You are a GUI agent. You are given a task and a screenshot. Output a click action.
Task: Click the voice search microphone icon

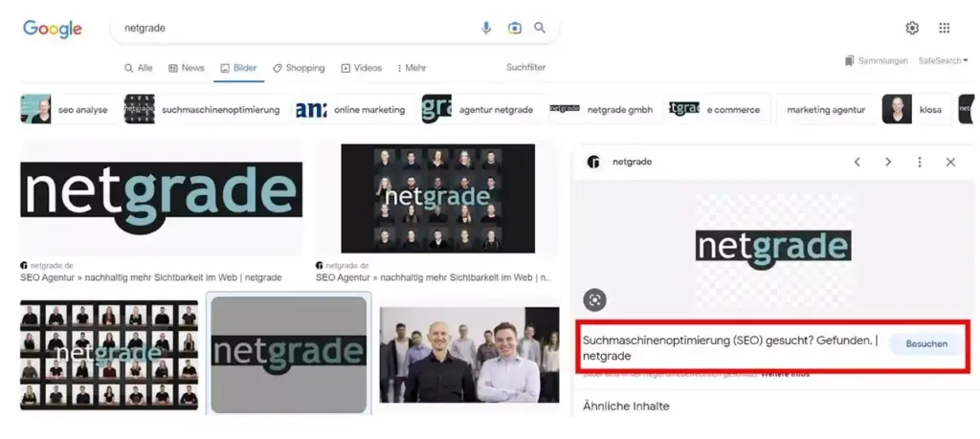(x=486, y=28)
